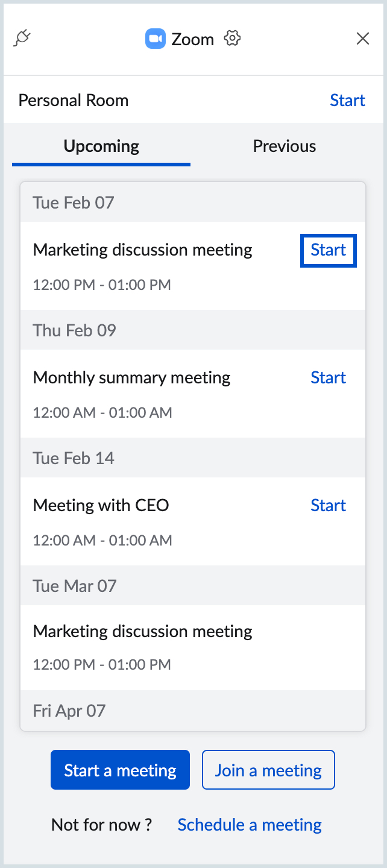The height and width of the screenshot is (868, 387).
Task: Open the Zoom settings gear
Action: 232,38
